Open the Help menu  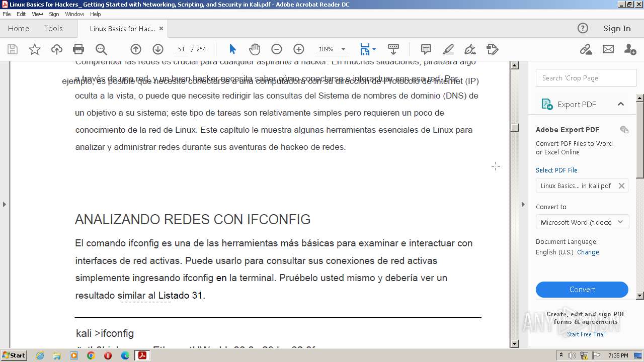pos(96,14)
